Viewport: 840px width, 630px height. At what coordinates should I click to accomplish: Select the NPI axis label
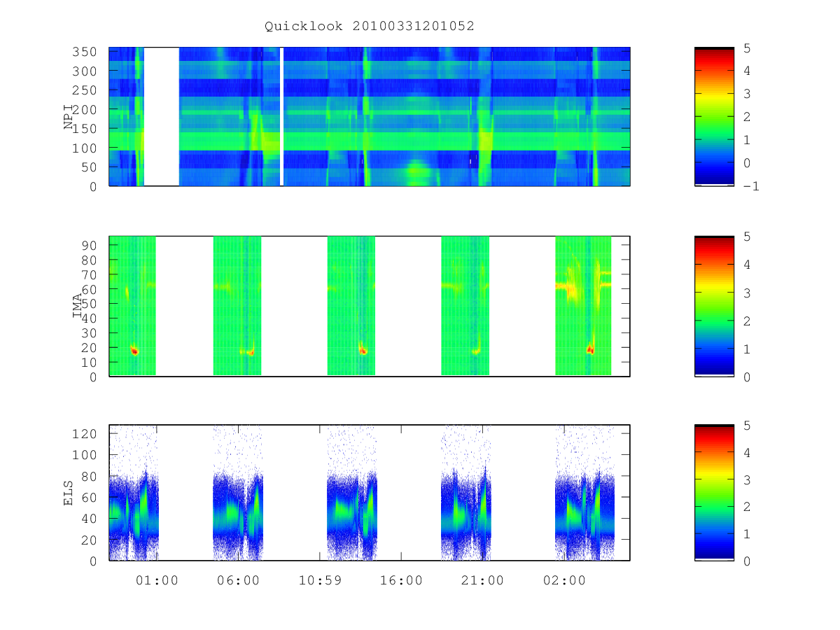click(69, 117)
